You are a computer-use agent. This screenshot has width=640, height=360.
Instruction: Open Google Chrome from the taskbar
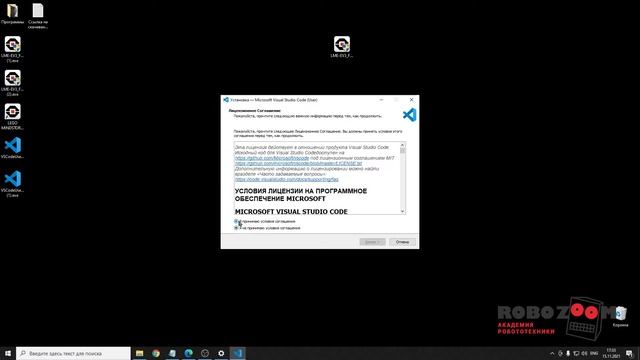pyautogui.click(x=156, y=353)
